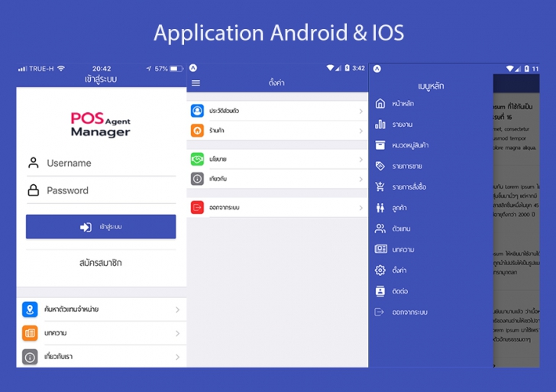Viewport: 556px width, 392px height.
Task: Click the POS Agent Manager logo
Action: (101, 125)
